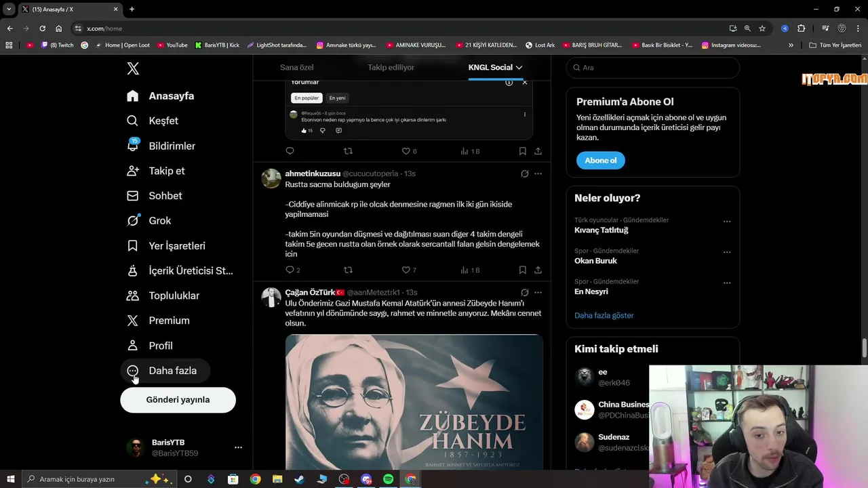Click Gönderi yayınla button

178,400
